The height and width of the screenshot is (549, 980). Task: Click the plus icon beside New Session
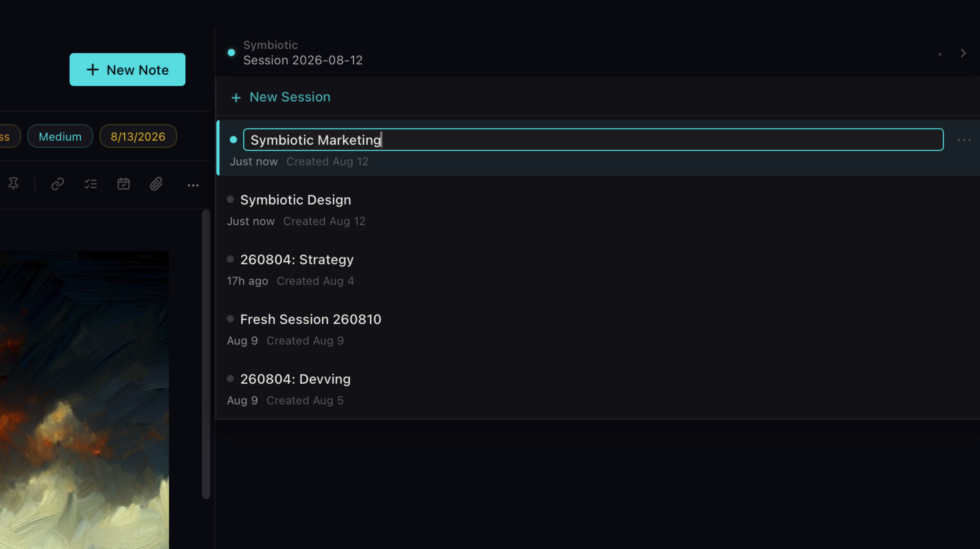point(236,98)
